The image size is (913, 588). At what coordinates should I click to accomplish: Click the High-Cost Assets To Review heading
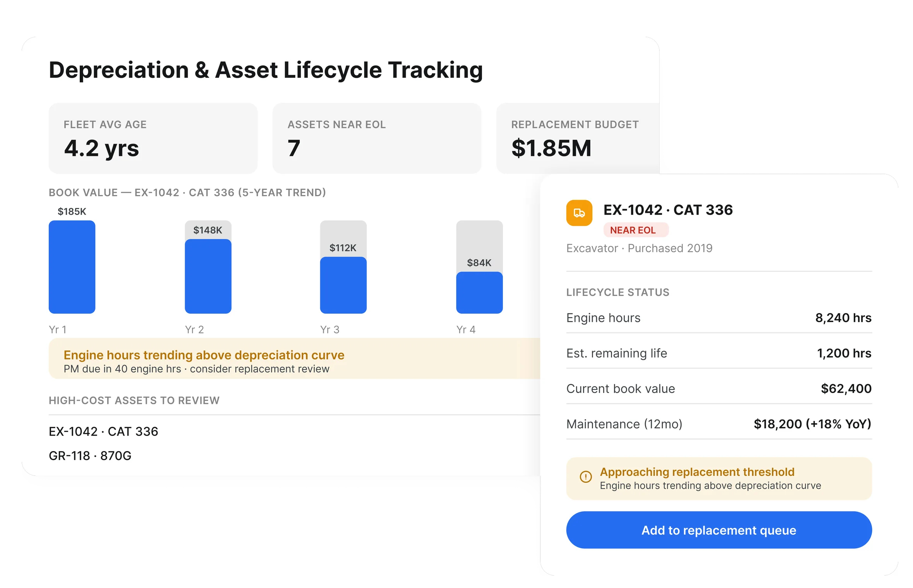pyautogui.click(x=134, y=400)
